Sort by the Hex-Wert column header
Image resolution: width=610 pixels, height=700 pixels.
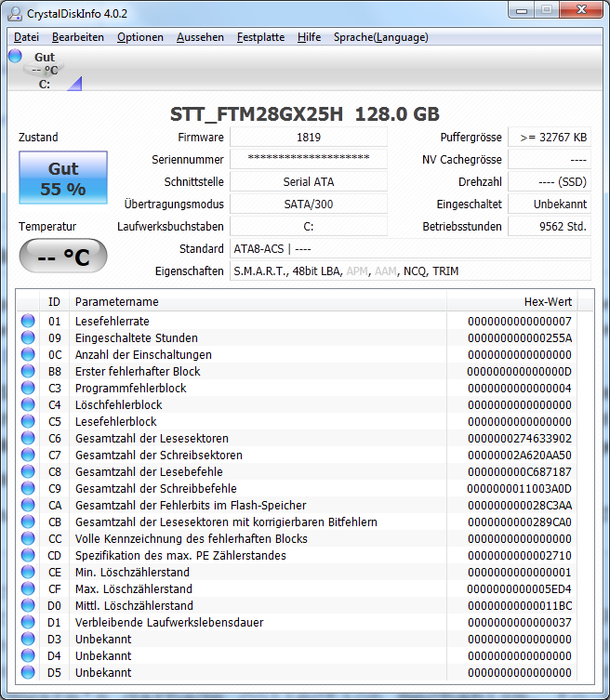[511, 302]
